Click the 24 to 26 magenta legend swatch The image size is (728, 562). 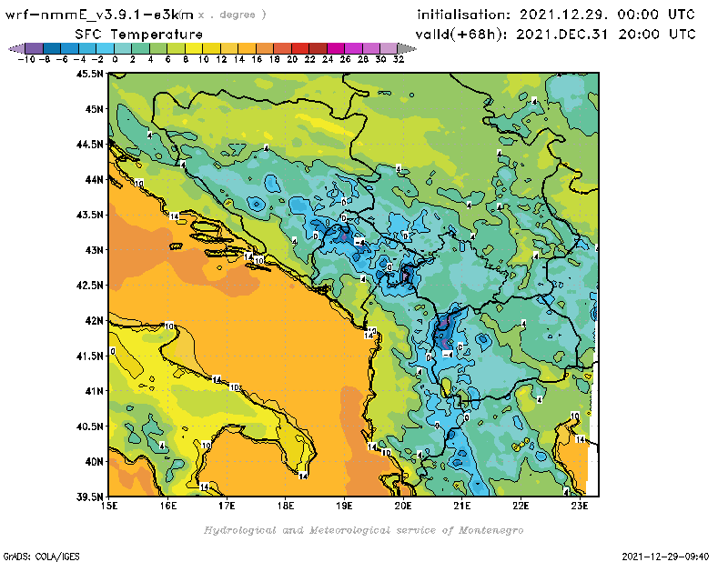(x=335, y=48)
